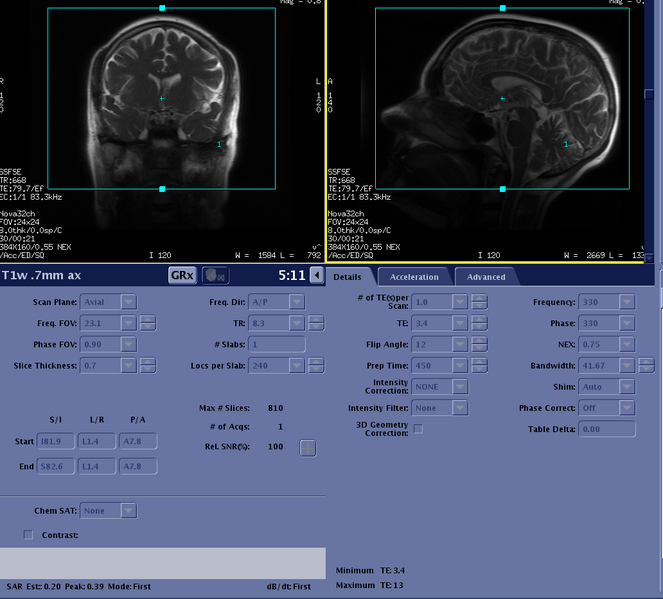This screenshot has width=663, height=599.
Task: Switch to the Details tab
Action: (x=347, y=277)
